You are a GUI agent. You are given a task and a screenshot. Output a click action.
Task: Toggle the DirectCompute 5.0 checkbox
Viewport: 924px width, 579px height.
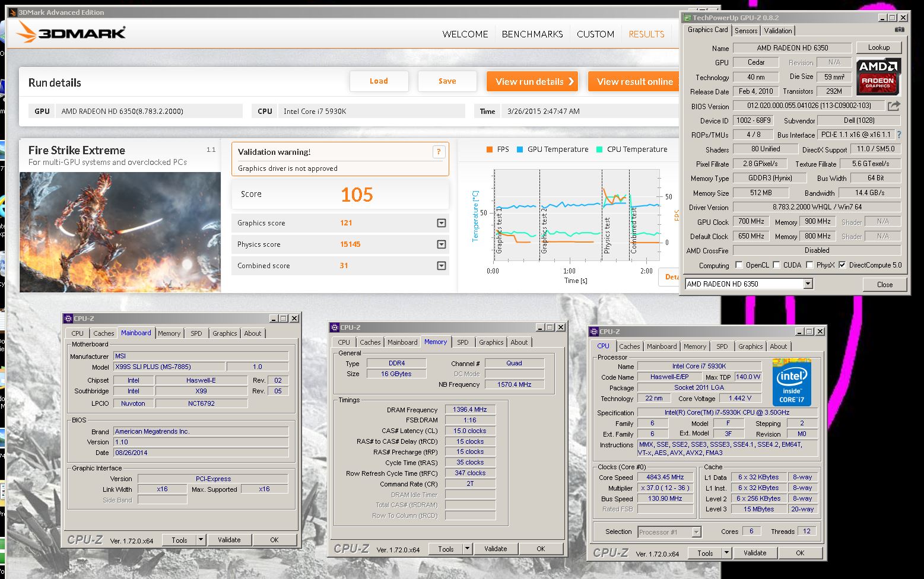tap(842, 265)
